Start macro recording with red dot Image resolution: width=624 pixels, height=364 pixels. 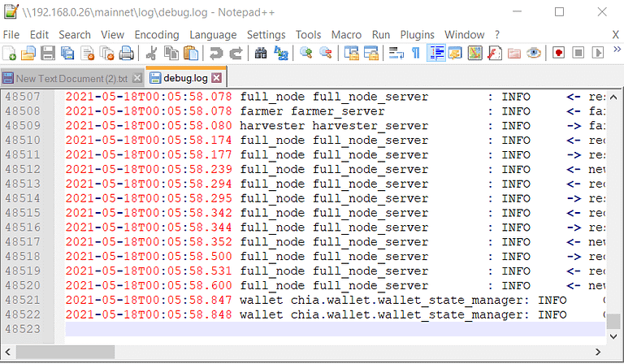[x=559, y=53]
